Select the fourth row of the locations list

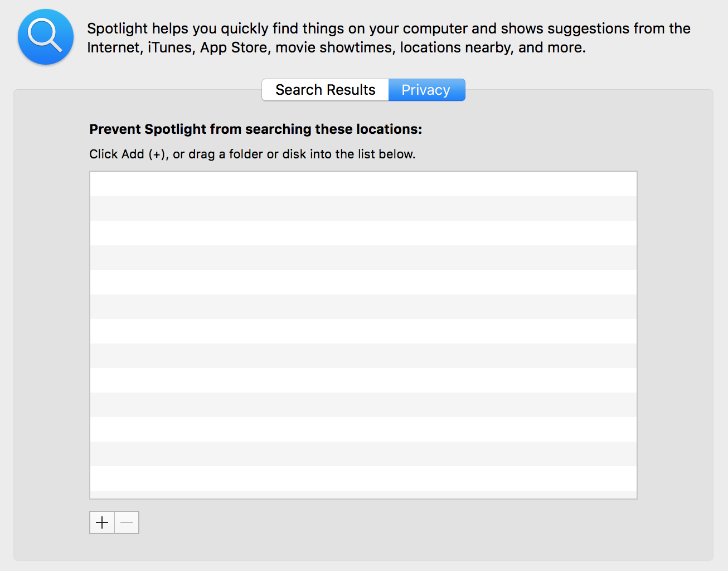(363, 258)
